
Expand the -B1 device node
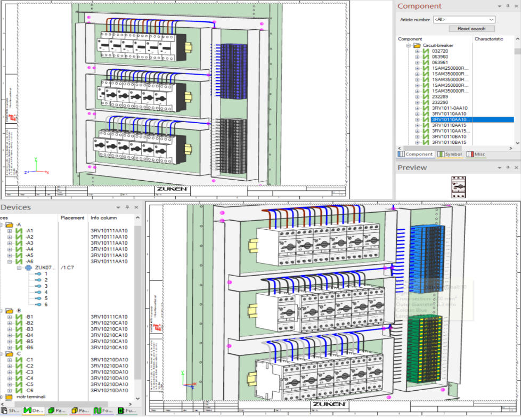pos(10,317)
